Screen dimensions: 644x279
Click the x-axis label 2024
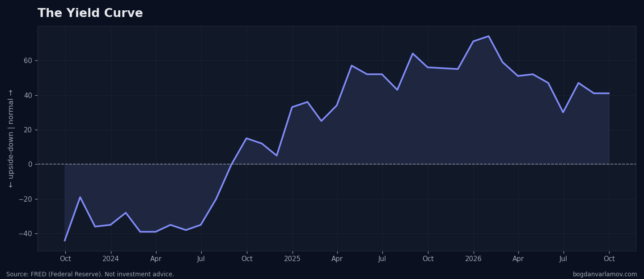coord(110,259)
